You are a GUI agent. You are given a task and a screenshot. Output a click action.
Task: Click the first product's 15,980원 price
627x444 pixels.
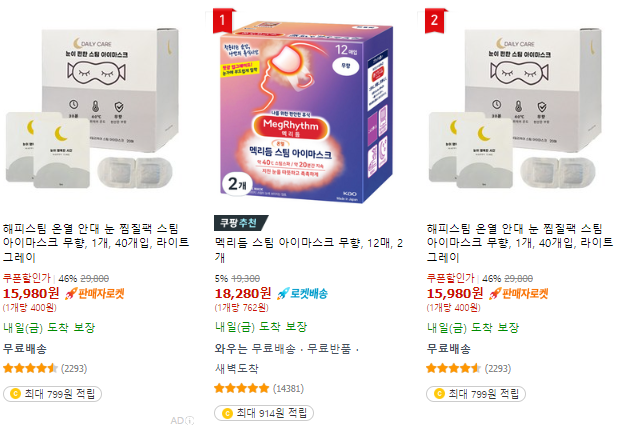[31, 294]
